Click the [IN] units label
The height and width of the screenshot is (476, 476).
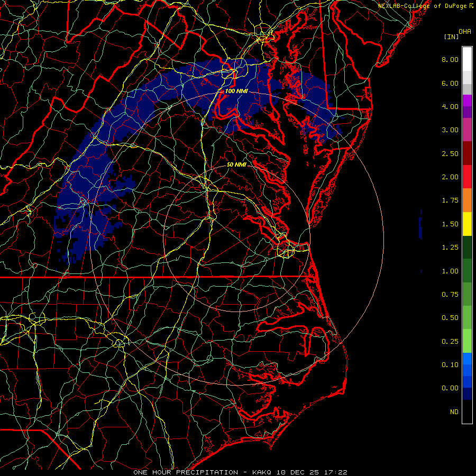tap(451, 36)
